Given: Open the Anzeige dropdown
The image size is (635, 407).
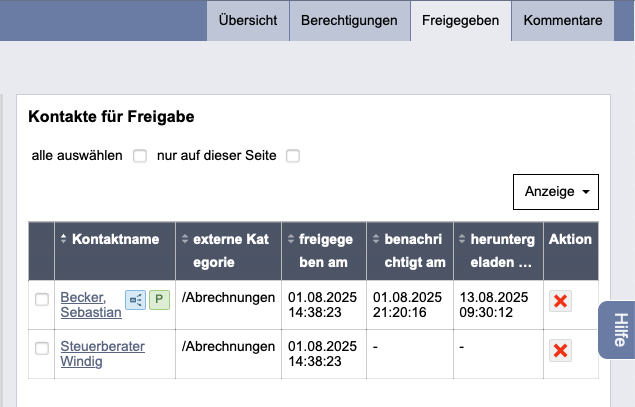Looking at the screenshot, I should (556, 192).
